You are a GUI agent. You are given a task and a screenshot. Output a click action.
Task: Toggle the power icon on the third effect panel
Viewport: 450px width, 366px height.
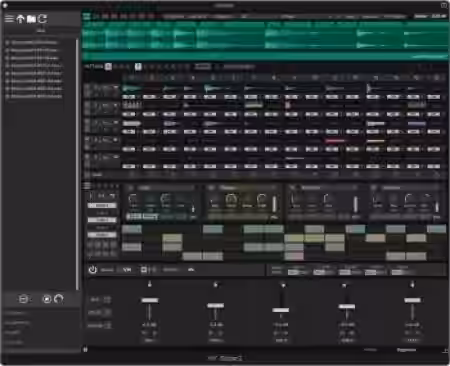pos(292,188)
